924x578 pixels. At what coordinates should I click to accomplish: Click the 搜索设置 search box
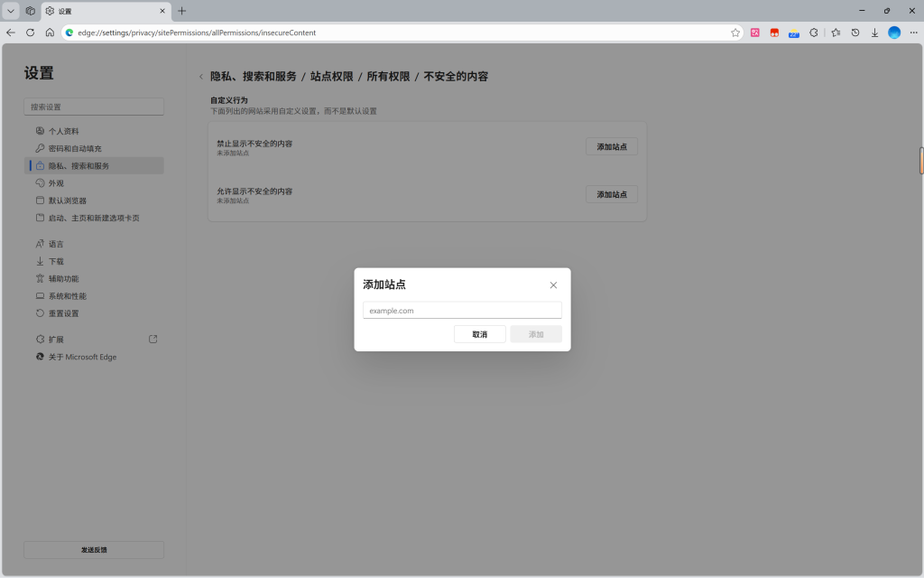[x=94, y=107]
